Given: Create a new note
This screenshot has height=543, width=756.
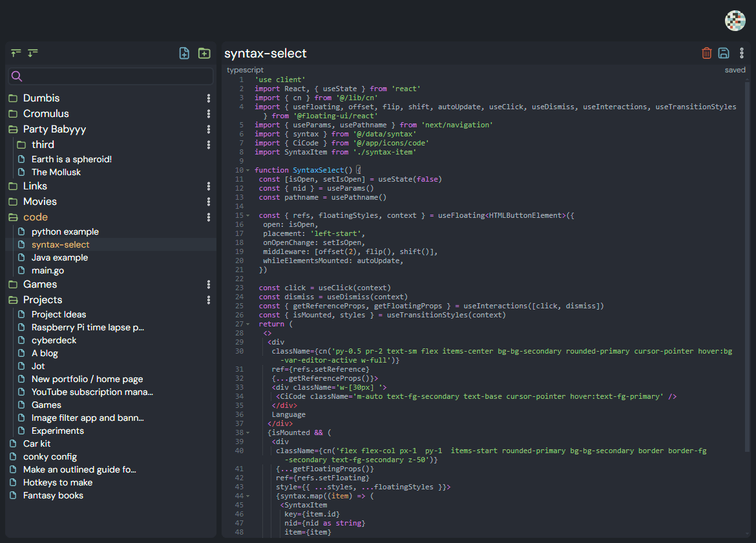Looking at the screenshot, I should [184, 53].
